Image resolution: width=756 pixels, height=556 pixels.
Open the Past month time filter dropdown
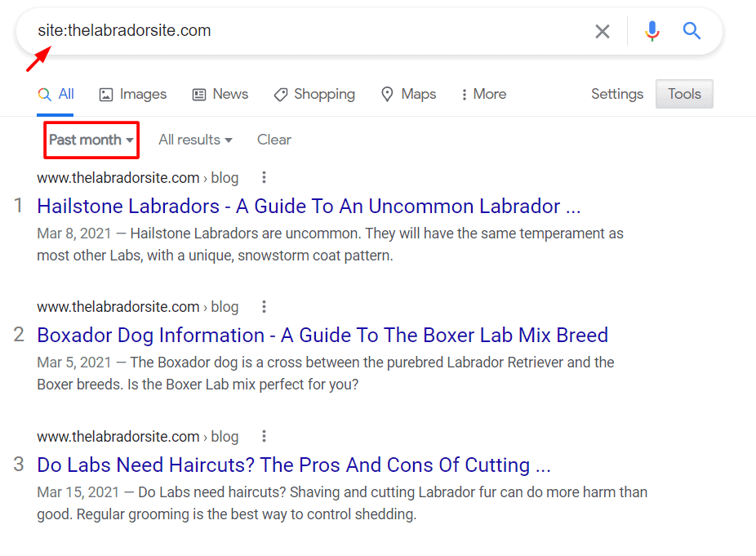[x=91, y=140]
